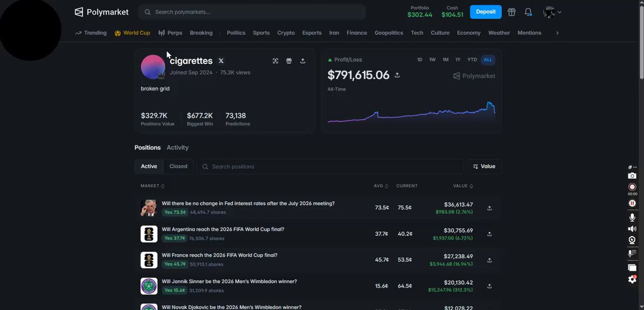Open the X (Twitter) link beside cigarettes
This screenshot has height=310, width=644.
click(221, 61)
